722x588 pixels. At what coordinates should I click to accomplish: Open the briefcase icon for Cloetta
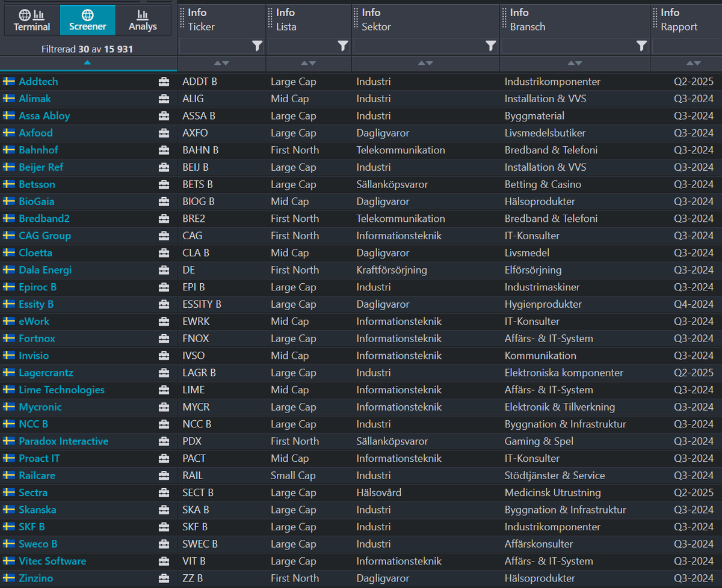tap(164, 253)
